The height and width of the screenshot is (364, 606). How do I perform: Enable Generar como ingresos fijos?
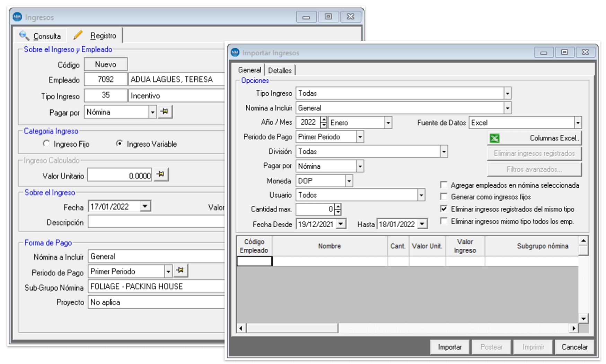443,196
